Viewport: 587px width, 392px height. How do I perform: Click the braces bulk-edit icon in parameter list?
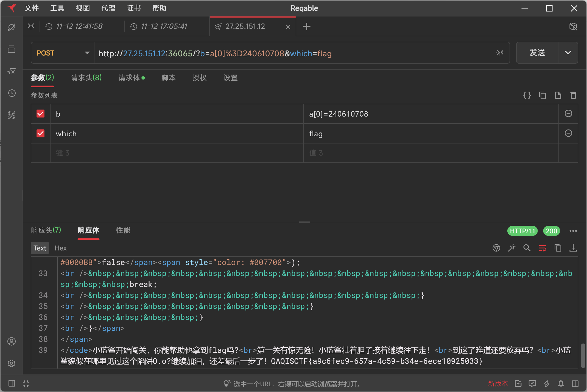point(527,95)
